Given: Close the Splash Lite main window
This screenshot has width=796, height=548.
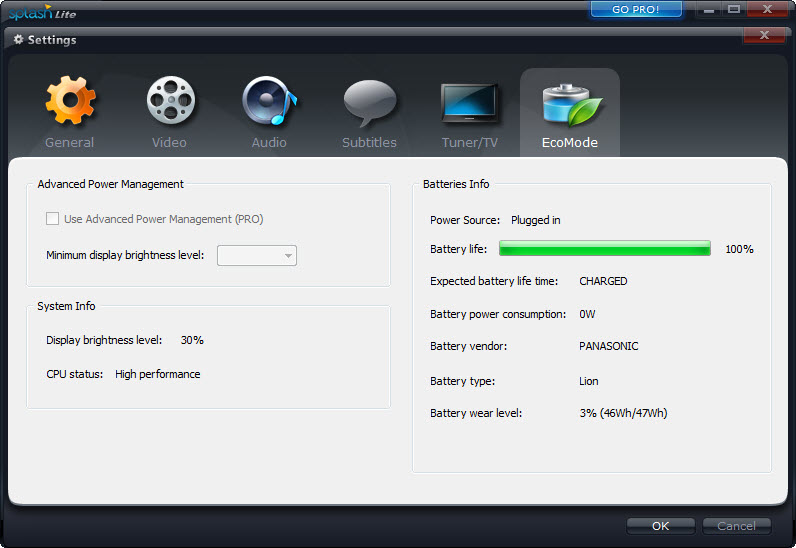Looking at the screenshot, I should [x=768, y=9].
